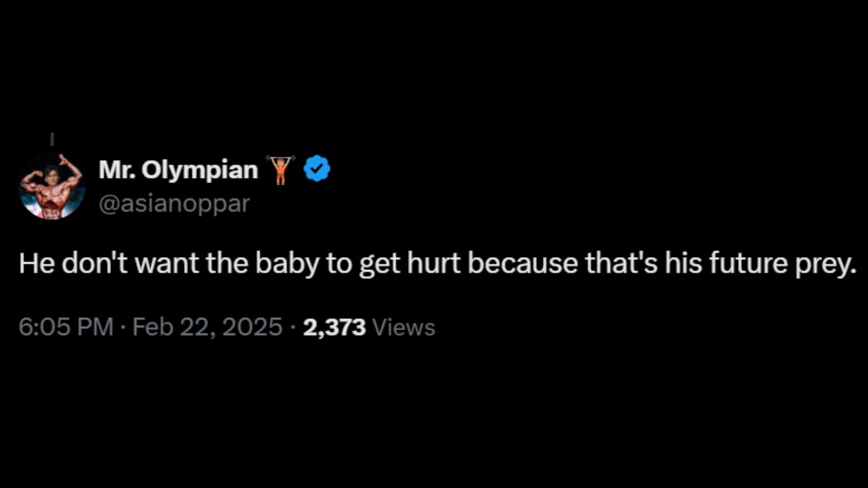Click the 2,373 view count number

tap(334, 327)
